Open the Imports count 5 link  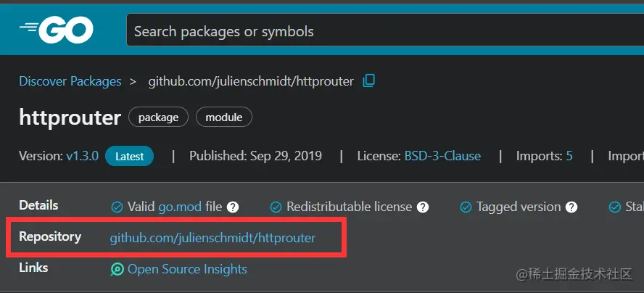[569, 156]
